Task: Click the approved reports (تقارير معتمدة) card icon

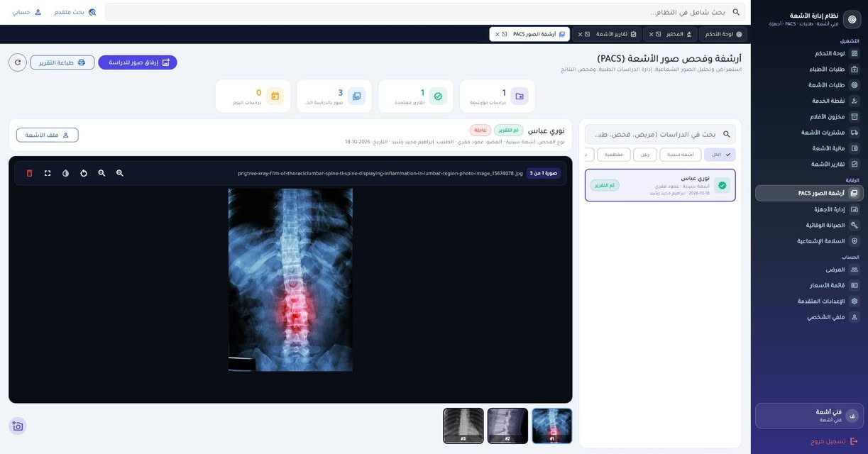Action: (438, 96)
